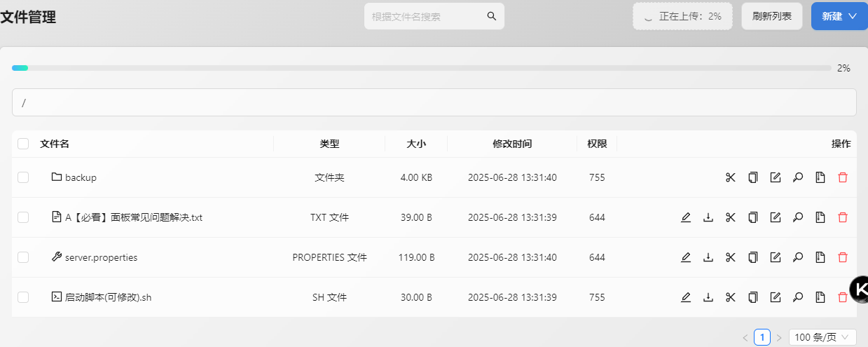Compress server.properties with zip icon
The image size is (868, 347).
point(820,257)
